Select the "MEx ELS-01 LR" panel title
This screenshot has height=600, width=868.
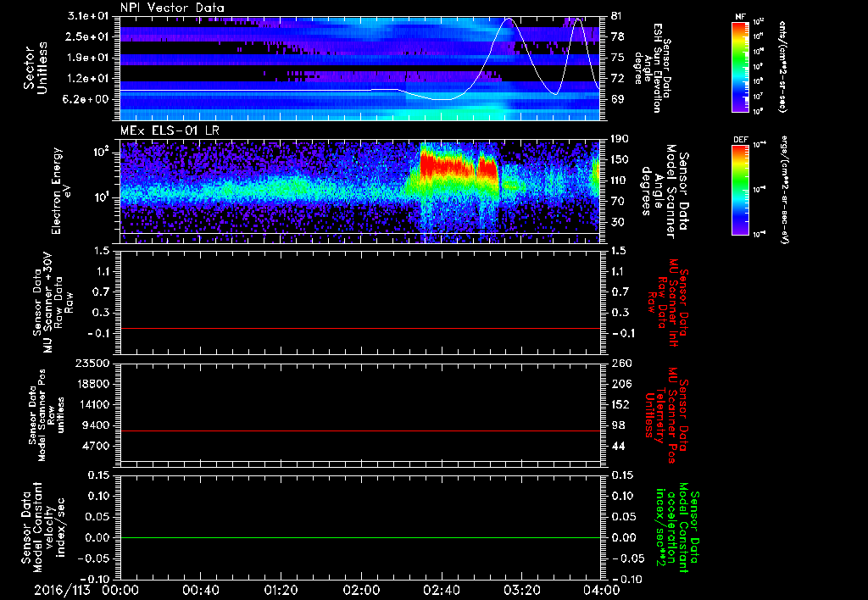tap(168, 131)
